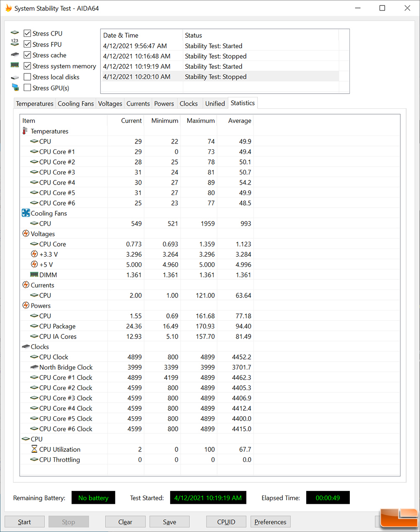This screenshot has height=532, width=420.
Task: Click the monitor icon beside Stress GPU(s)
Action: pos(16,87)
